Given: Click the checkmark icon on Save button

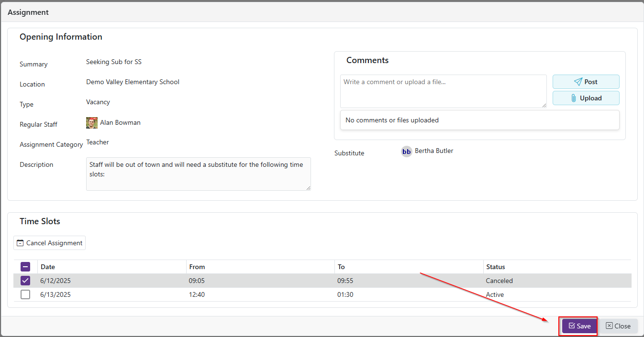Looking at the screenshot, I should (571, 326).
